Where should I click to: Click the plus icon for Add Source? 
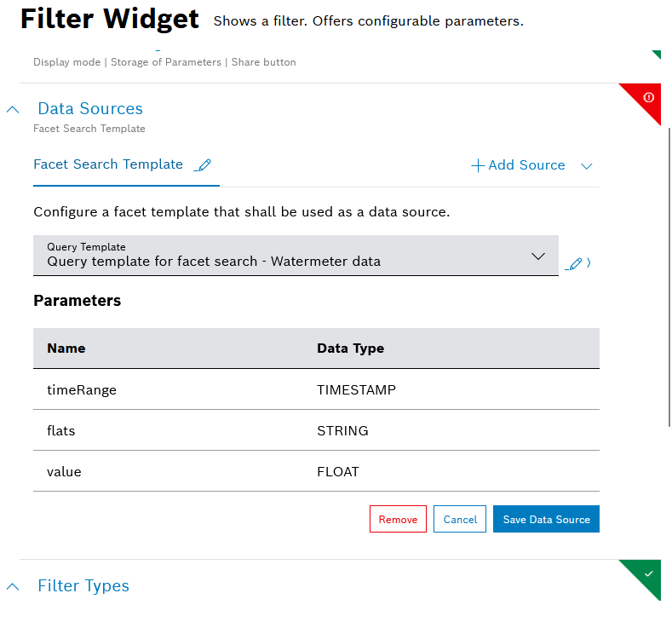pyautogui.click(x=478, y=165)
